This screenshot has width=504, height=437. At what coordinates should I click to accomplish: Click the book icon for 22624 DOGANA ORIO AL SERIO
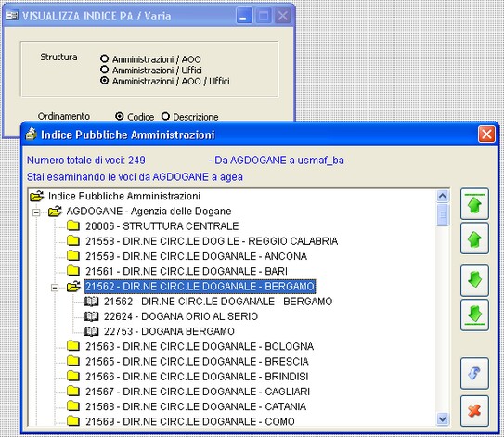[91, 316]
